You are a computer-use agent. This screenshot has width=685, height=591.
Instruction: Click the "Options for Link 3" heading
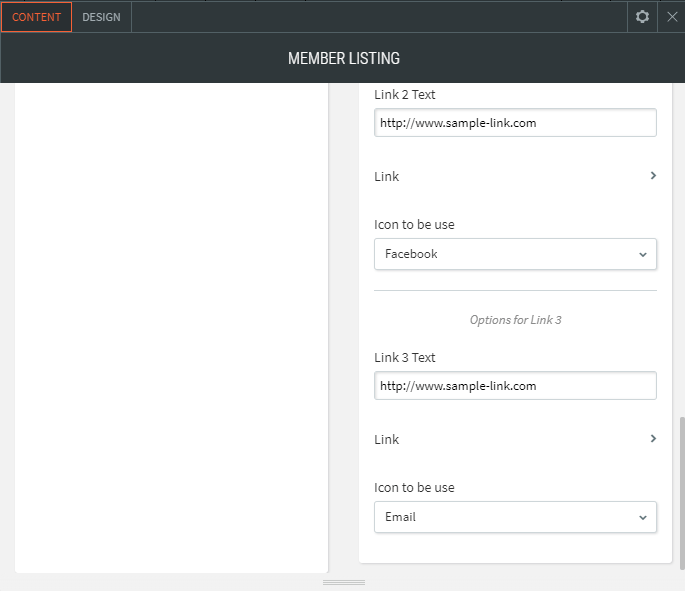tap(515, 320)
